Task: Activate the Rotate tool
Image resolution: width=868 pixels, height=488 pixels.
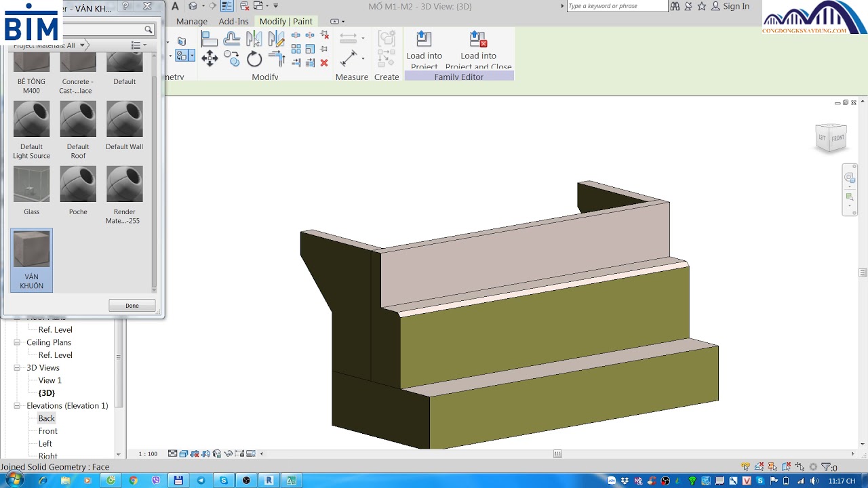Action: [254, 59]
